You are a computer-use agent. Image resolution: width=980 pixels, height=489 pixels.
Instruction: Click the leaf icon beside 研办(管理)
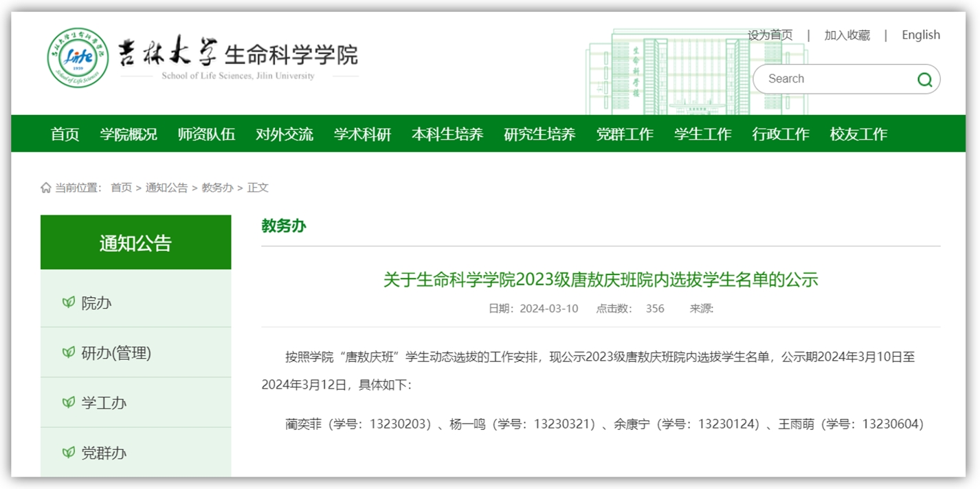[68, 353]
